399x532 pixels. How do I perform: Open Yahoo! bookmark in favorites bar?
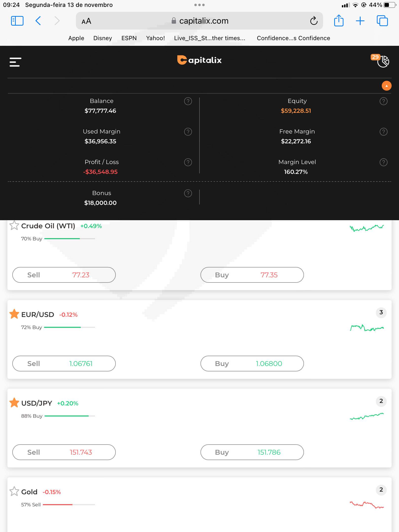(x=155, y=38)
